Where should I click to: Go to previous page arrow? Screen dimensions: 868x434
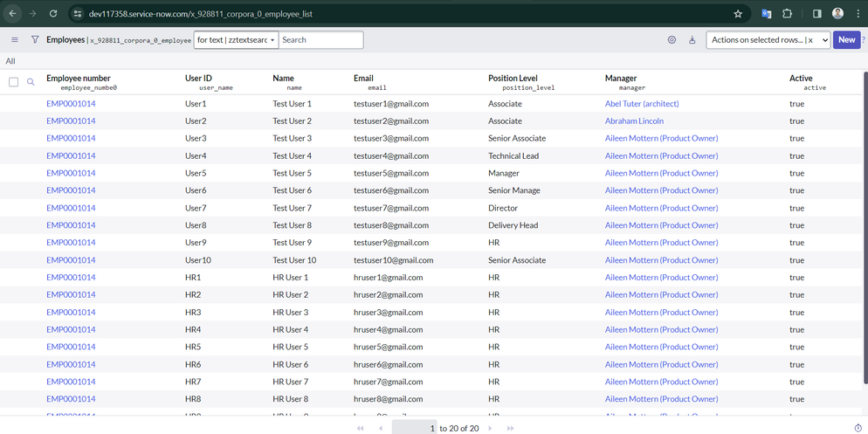point(381,429)
